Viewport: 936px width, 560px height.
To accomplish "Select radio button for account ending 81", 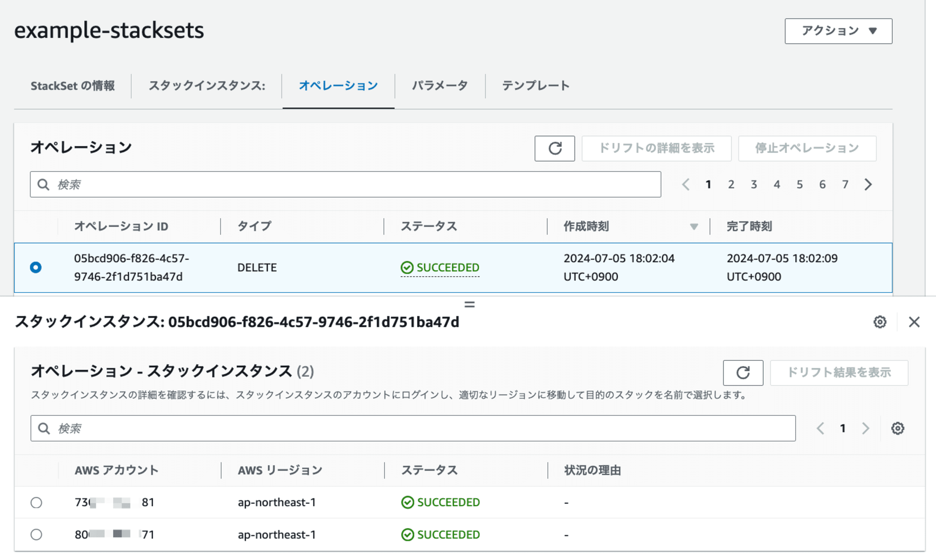I will click(36, 502).
